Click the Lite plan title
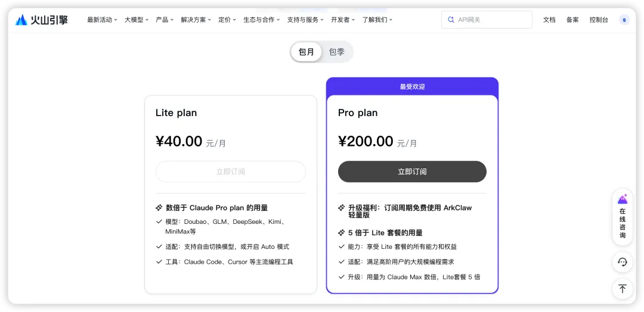This screenshot has height=312, width=644. pos(176,113)
